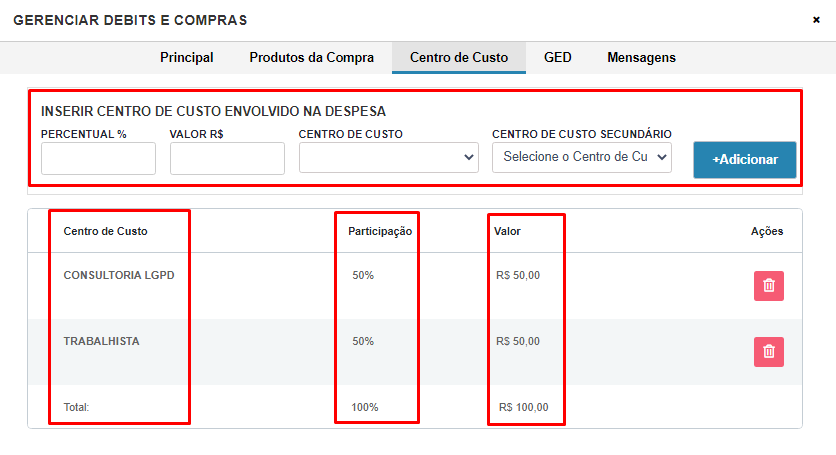Open the Mensagens tab
The width and height of the screenshot is (836, 455).
[x=641, y=58]
